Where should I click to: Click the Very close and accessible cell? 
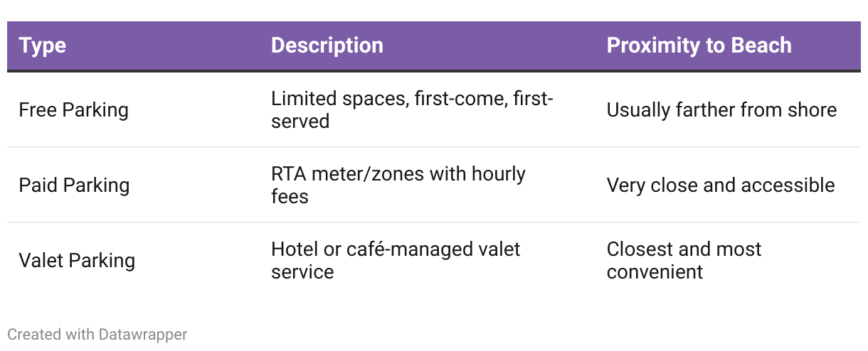click(x=721, y=185)
